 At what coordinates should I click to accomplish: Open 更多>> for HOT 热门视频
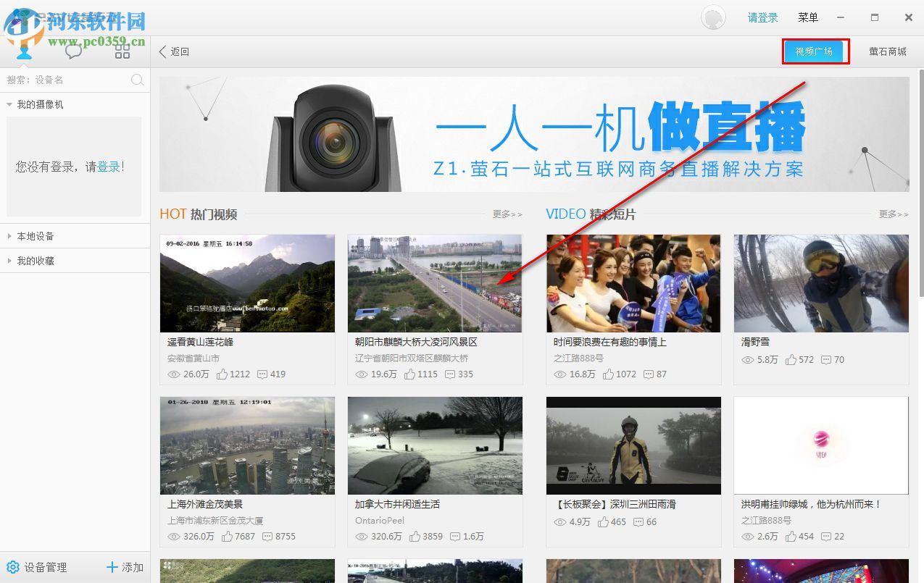(507, 214)
